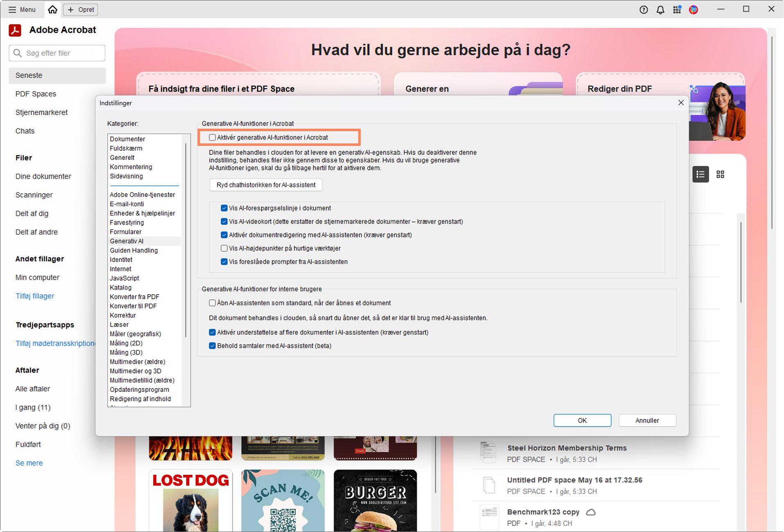Uncheck understøttelse af flere dokumenter
This screenshot has height=532, width=784.
[x=212, y=332]
